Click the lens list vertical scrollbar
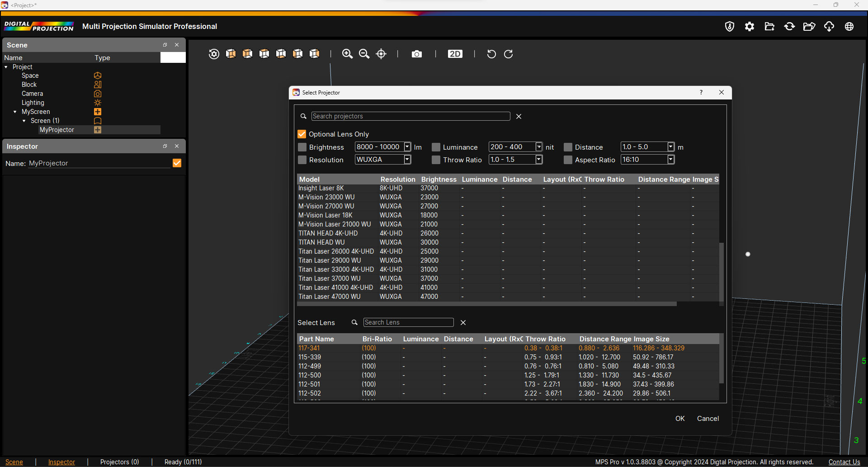The image size is (868, 467). (x=722, y=359)
